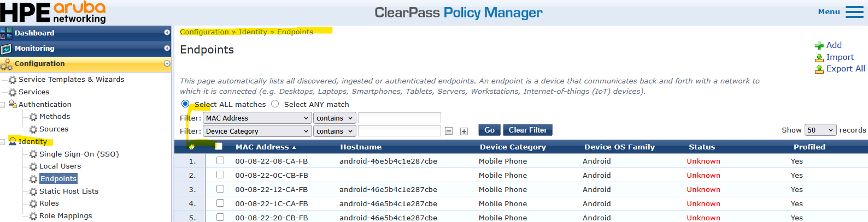Check the box for 00-08-22-1C-CA-FB
Viewport: 868px width, 222px height.
click(220, 203)
